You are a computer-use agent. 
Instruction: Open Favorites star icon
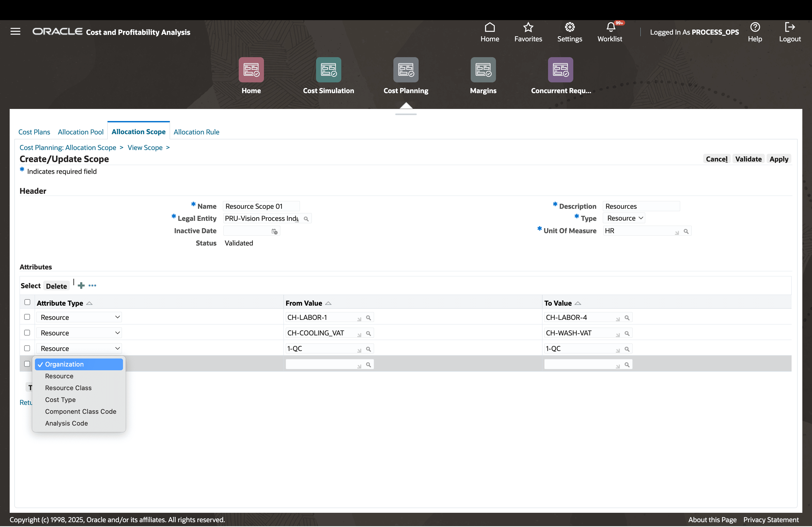(528, 27)
